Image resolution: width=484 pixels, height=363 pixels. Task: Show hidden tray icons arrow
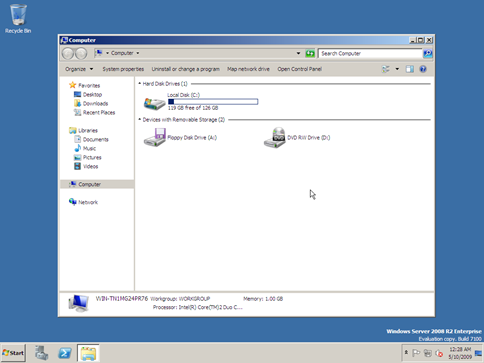tap(406, 352)
